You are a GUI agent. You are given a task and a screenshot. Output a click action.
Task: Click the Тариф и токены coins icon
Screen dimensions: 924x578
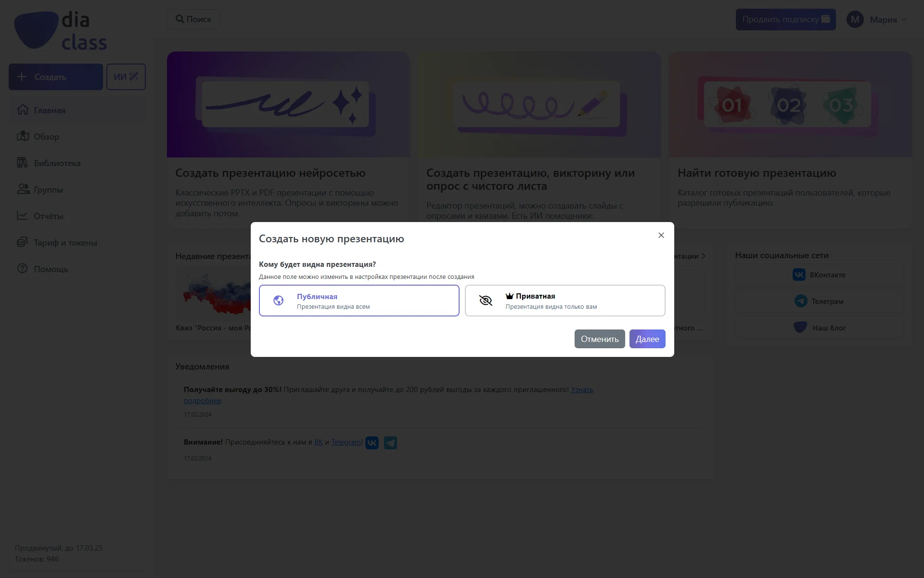23,242
